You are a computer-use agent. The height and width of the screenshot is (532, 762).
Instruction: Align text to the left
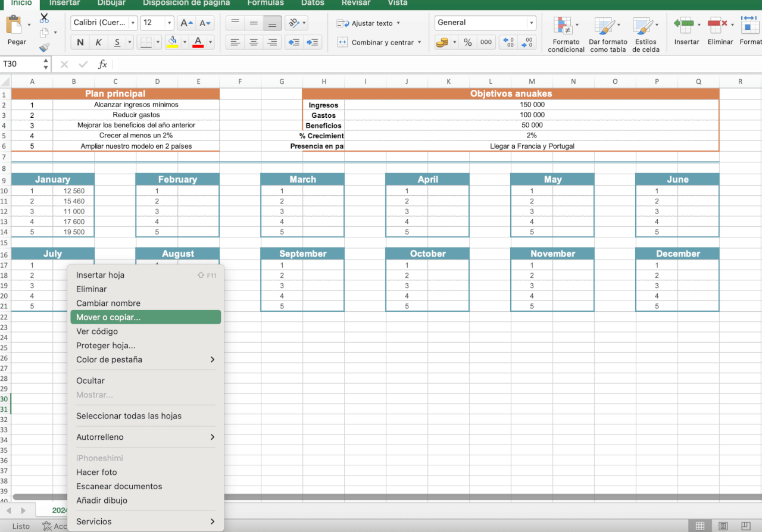coord(235,42)
